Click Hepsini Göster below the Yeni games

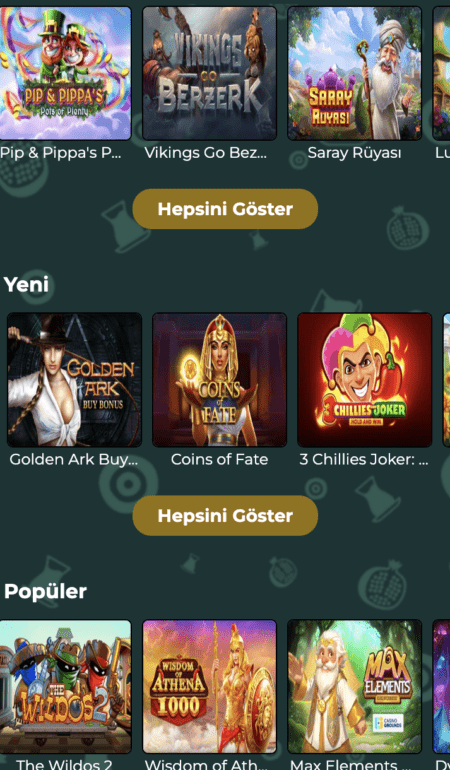(x=225, y=515)
